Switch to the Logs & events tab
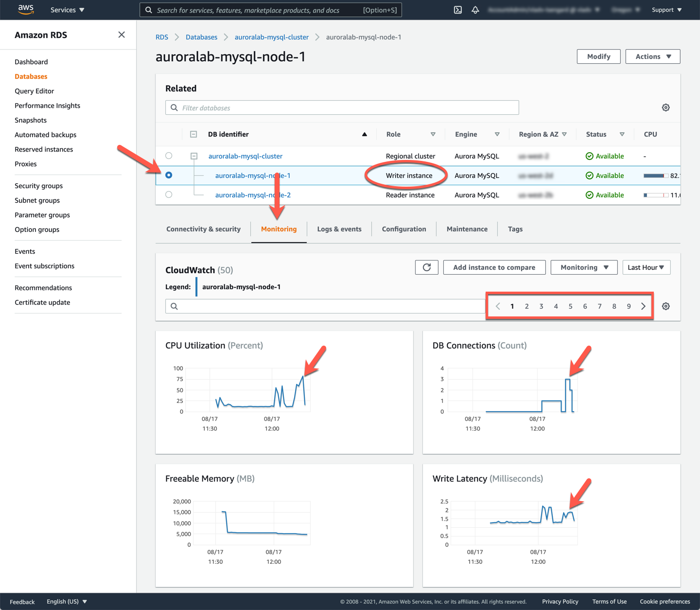 [x=339, y=229]
